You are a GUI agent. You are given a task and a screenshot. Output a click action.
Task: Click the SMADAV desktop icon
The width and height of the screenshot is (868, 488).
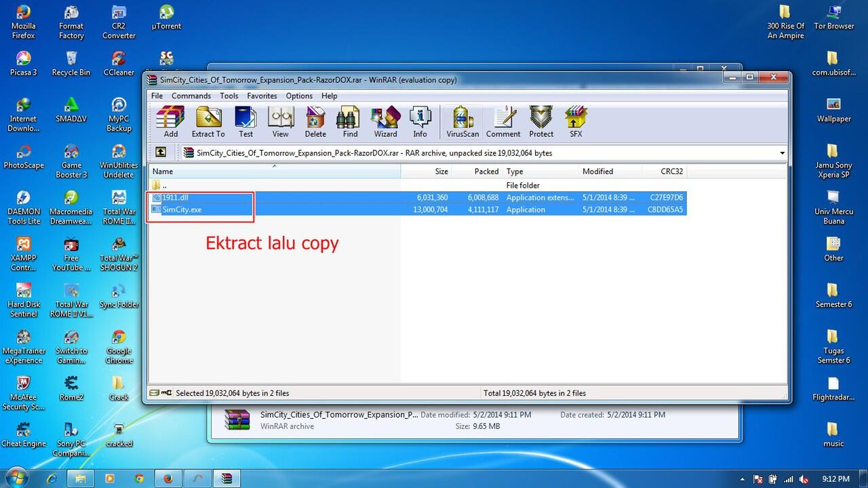coord(71,110)
